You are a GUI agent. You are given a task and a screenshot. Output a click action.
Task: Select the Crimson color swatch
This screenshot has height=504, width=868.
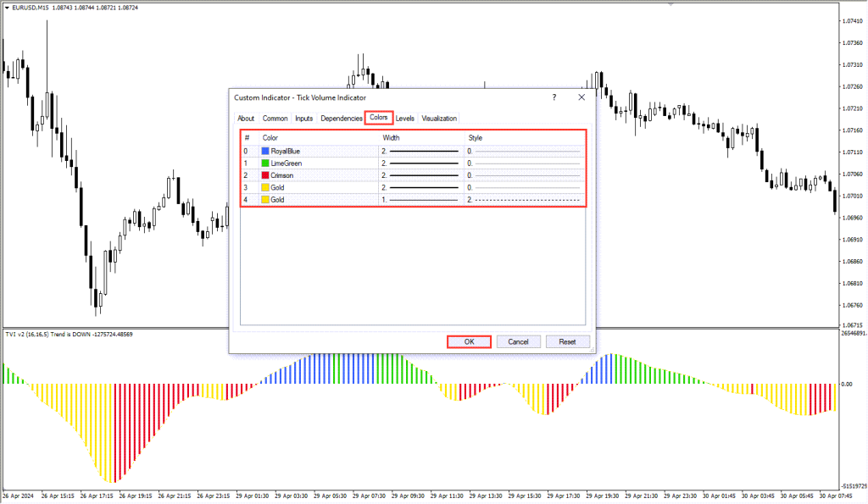tap(265, 175)
